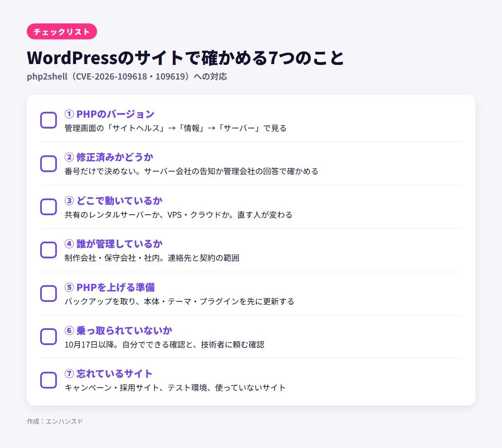The image size is (502, 448).
Task: Click text バックアップを取り、本体・テーマ・プラグインを先に更新する
Action: pos(179,301)
